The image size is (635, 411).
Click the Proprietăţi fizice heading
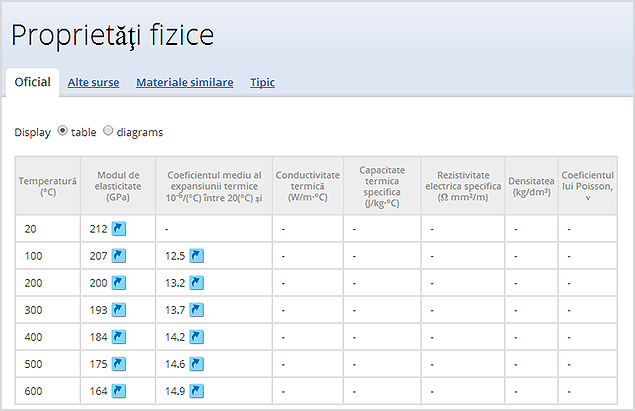click(113, 36)
